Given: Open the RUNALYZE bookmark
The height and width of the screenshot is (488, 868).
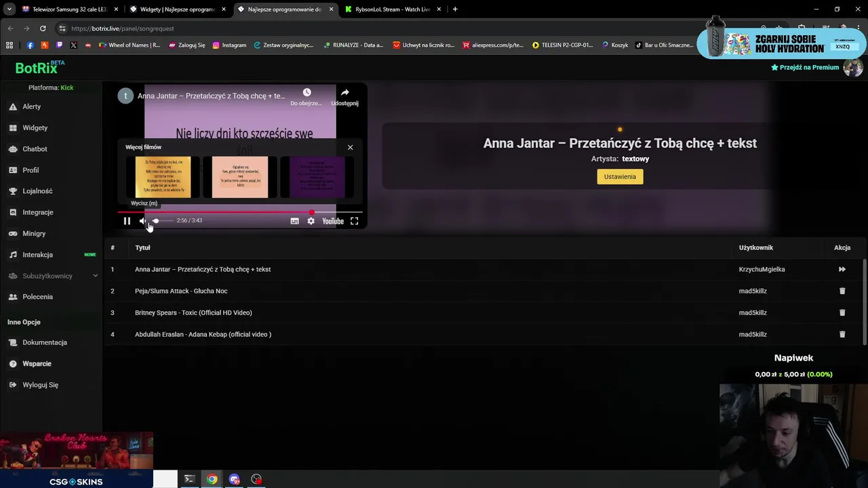Looking at the screenshot, I should point(353,45).
